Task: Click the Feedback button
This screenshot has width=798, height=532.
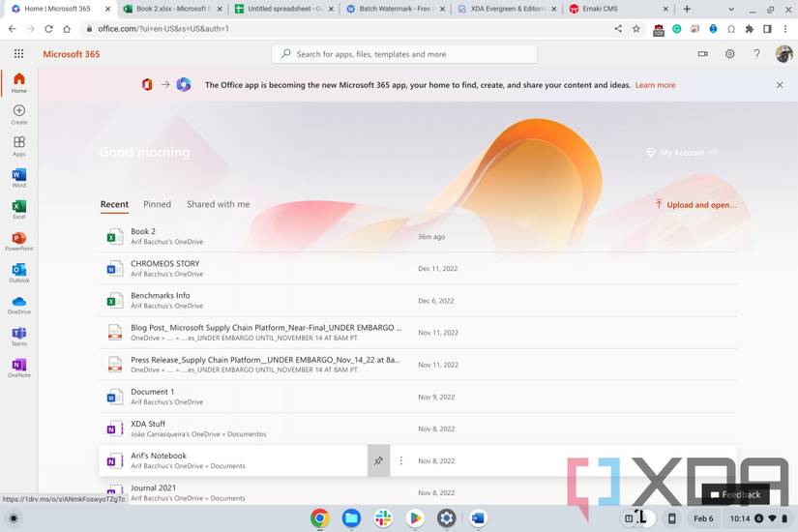Action: [x=735, y=494]
